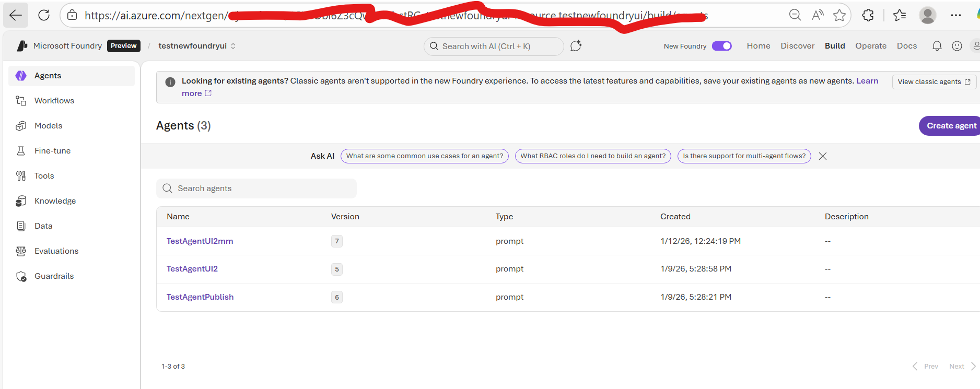The width and height of the screenshot is (980, 389).
Task: Select Agents in the sidebar
Action: coord(72,76)
